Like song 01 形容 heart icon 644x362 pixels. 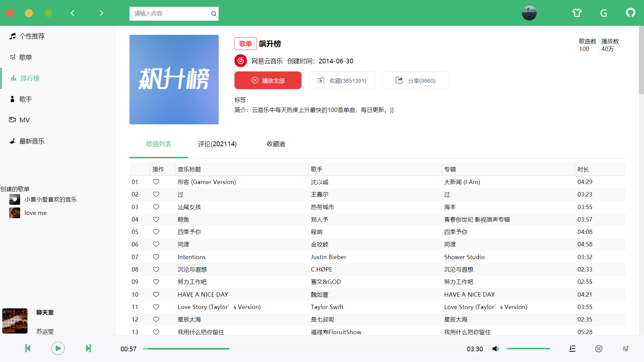coord(156,182)
